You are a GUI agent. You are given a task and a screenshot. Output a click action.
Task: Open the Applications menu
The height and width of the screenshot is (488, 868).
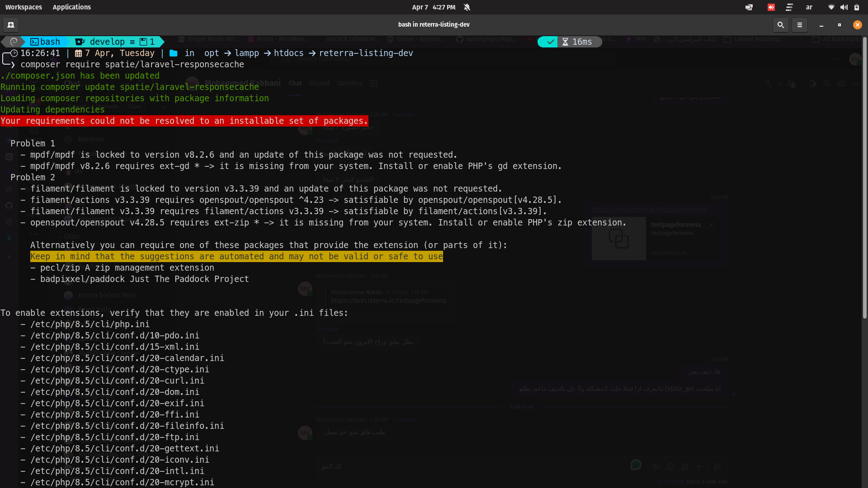[71, 7]
